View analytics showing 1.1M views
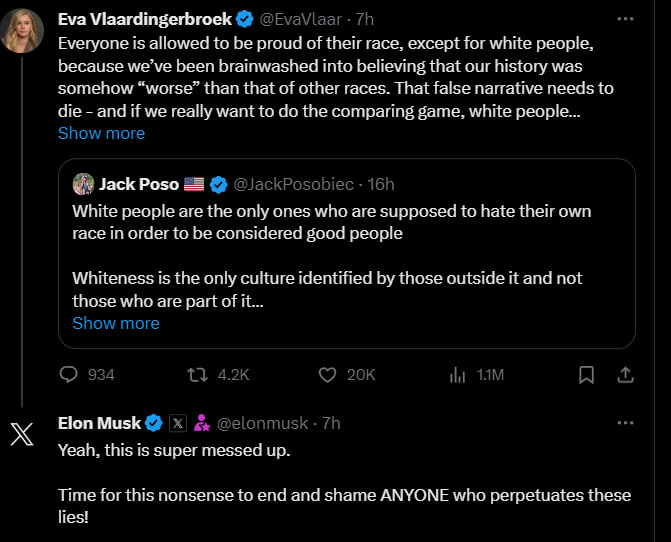The height and width of the screenshot is (542, 671). point(458,375)
